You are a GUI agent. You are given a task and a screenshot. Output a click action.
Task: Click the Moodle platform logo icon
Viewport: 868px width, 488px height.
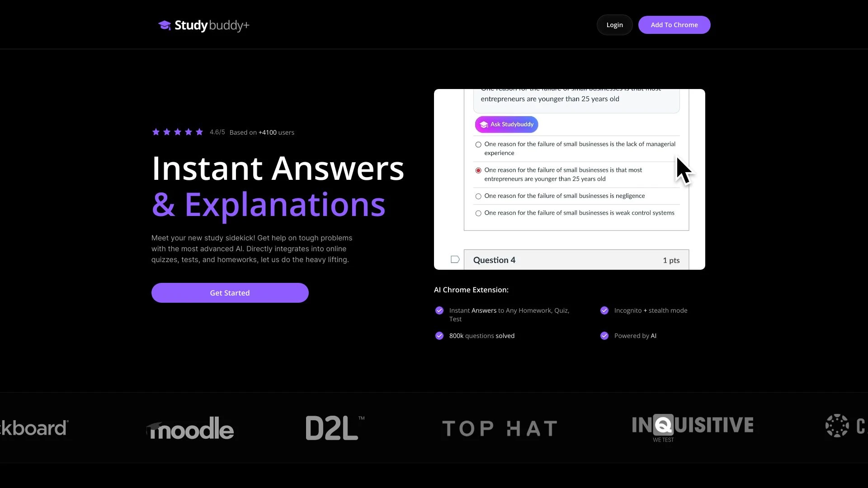coord(190,428)
